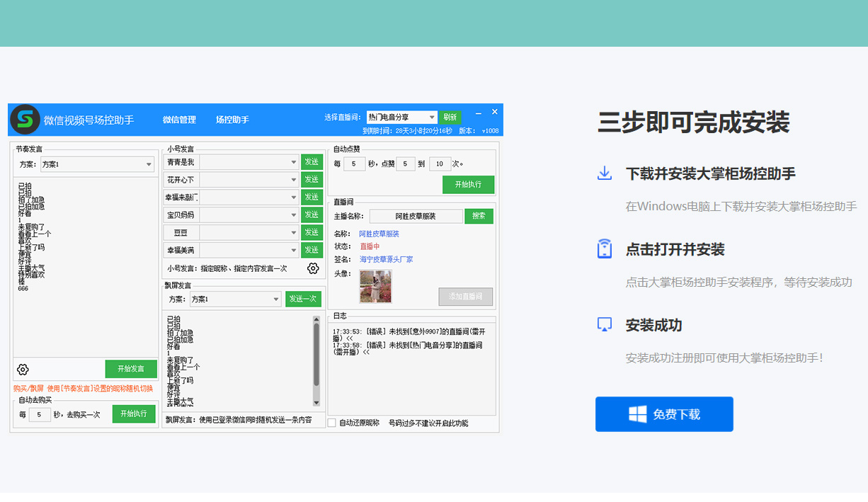
Task: Open settings gear beside 小号发言 hint
Action: click(x=313, y=268)
